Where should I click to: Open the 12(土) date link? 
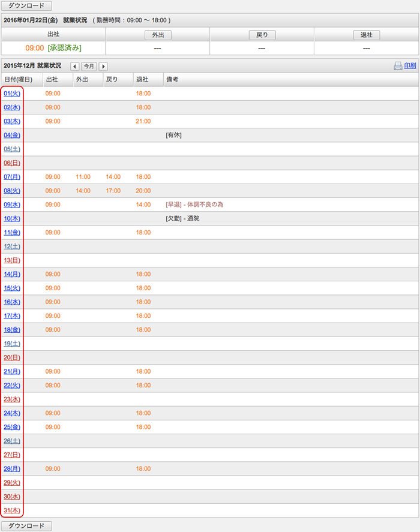coord(12,247)
